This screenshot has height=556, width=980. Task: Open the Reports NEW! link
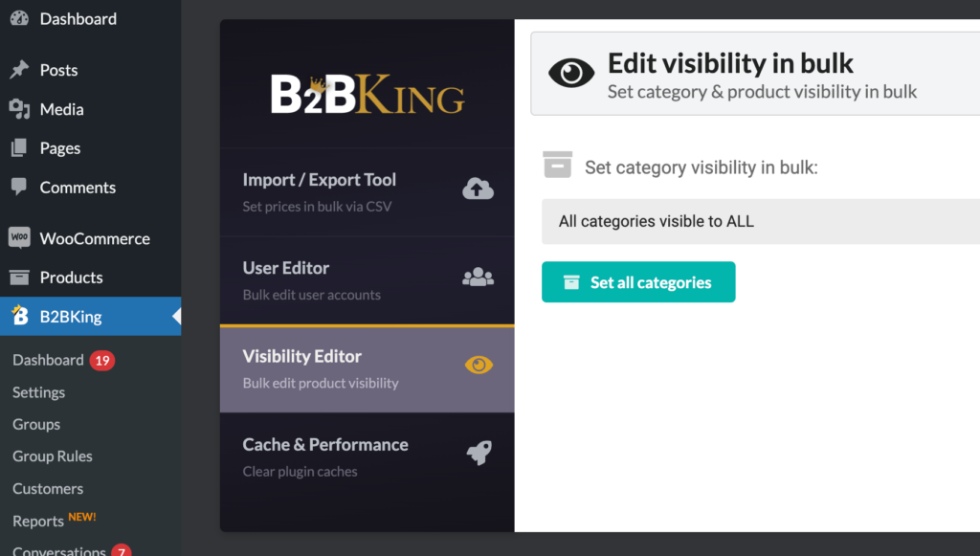coord(55,520)
